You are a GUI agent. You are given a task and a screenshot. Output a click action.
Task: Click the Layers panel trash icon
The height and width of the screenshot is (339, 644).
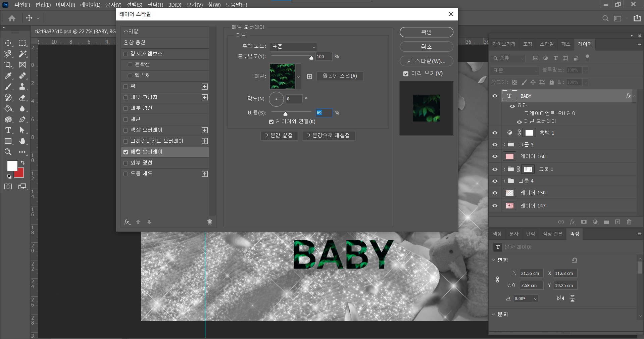[x=629, y=222]
